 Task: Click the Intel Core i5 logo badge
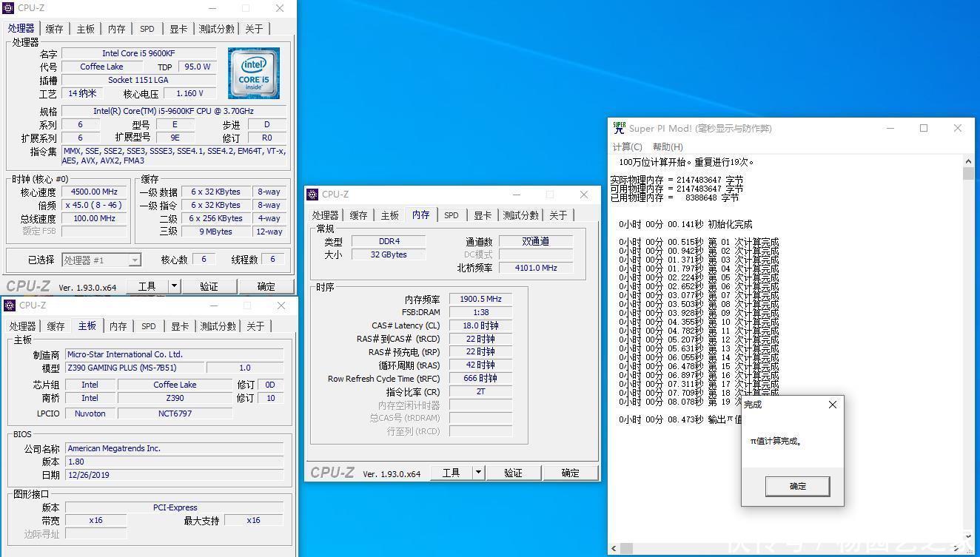[254, 73]
